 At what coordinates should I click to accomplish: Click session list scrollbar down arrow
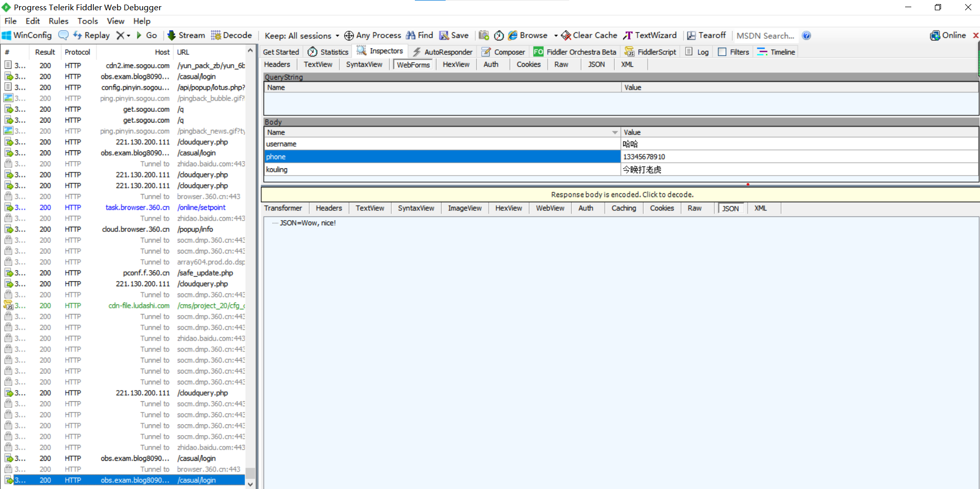pyautogui.click(x=250, y=484)
